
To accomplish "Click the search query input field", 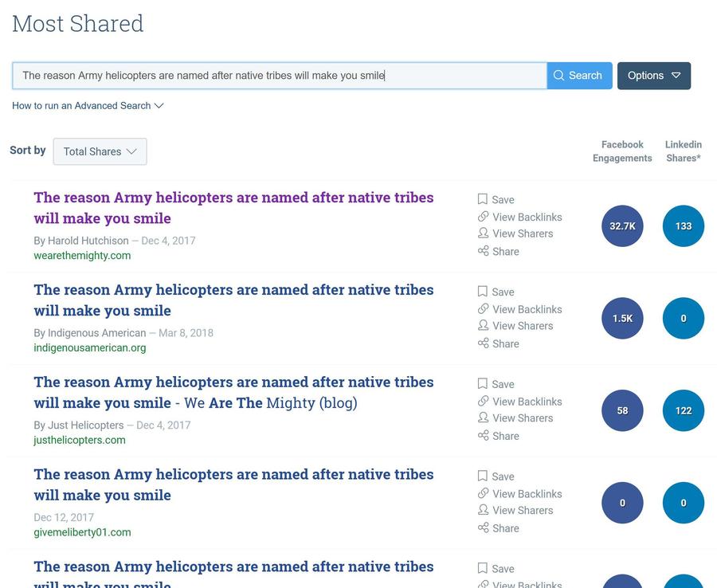I will (280, 76).
